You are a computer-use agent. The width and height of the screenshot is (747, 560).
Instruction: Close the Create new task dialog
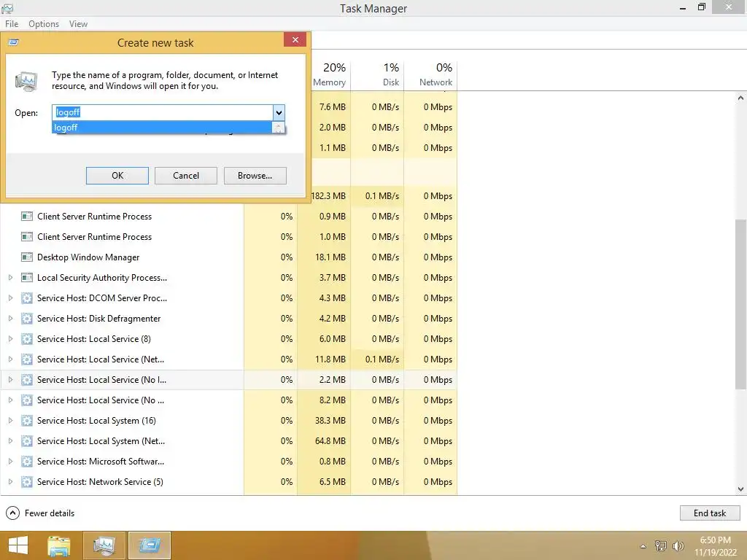295,39
